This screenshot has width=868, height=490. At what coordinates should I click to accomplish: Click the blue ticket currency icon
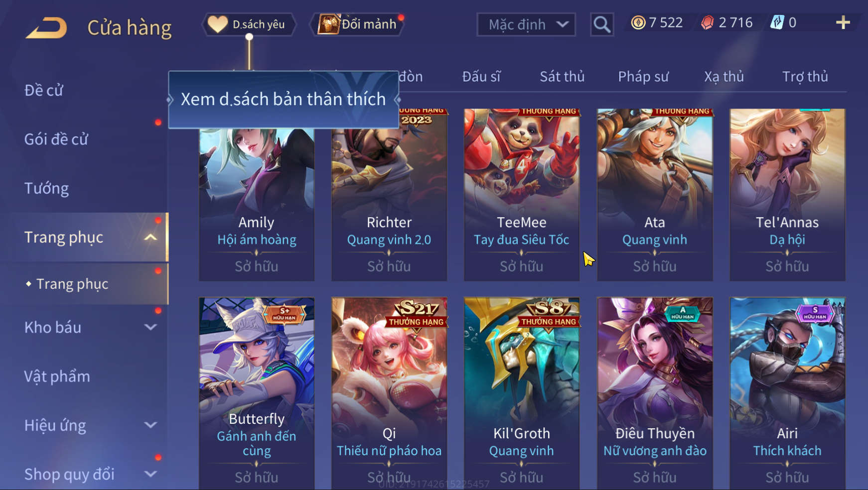tap(777, 22)
